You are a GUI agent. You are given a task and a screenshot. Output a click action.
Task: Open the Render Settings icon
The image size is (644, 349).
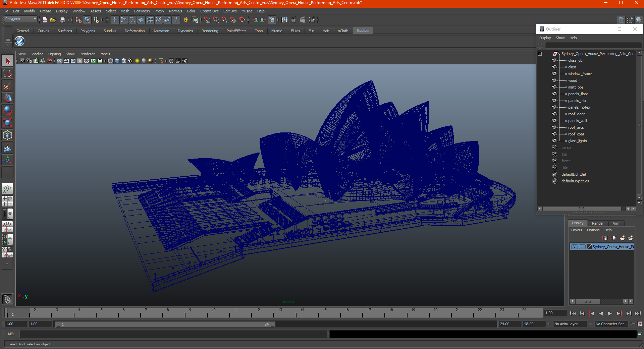click(x=312, y=20)
